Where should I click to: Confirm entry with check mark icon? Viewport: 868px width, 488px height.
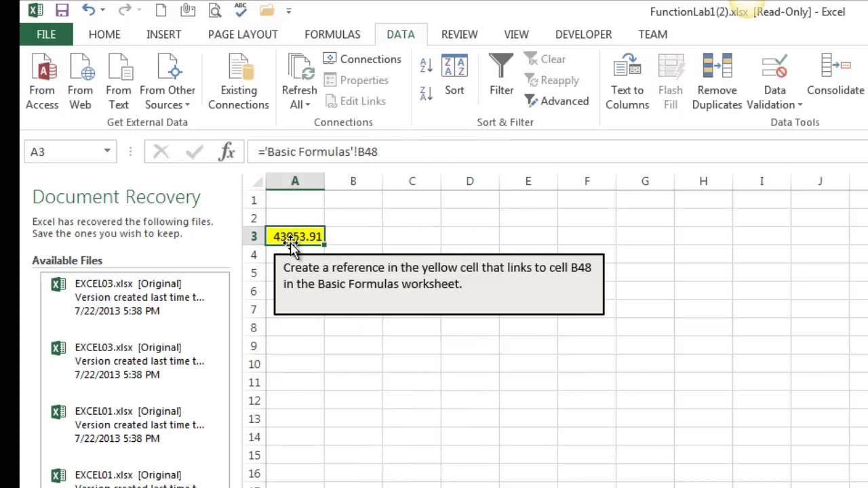[195, 152]
